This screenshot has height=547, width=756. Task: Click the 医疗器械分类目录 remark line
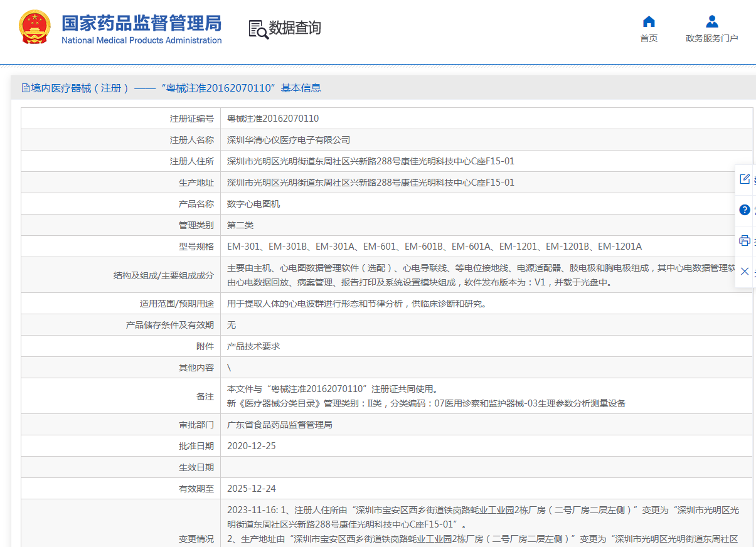[426, 403]
